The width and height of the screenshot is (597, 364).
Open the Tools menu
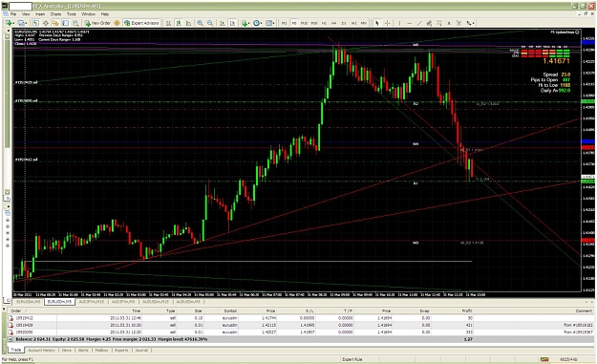(x=72, y=14)
